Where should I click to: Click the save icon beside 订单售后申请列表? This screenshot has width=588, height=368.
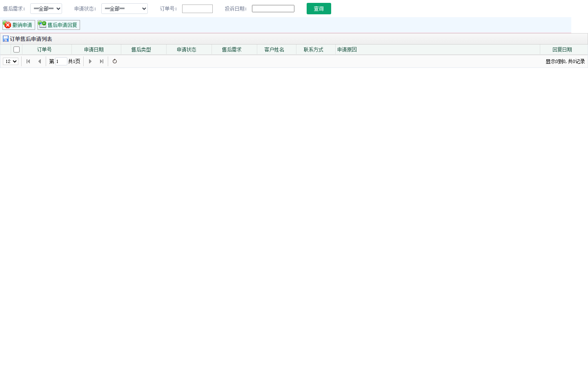point(6,39)
